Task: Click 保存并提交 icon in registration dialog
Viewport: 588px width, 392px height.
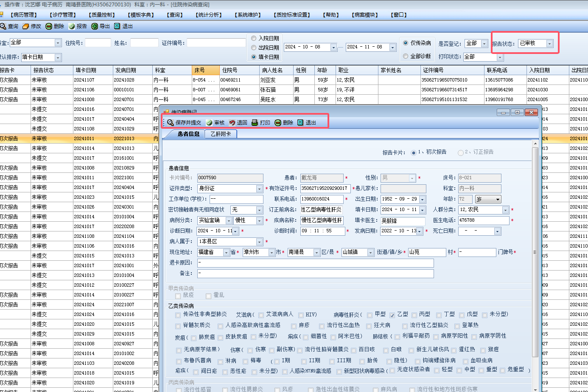Action: click(x=171, y=122)
